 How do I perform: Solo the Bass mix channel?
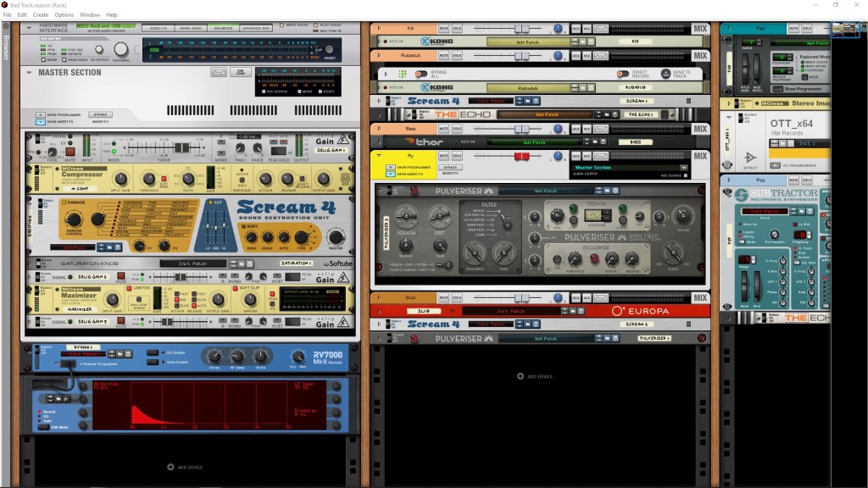point(457,129)
